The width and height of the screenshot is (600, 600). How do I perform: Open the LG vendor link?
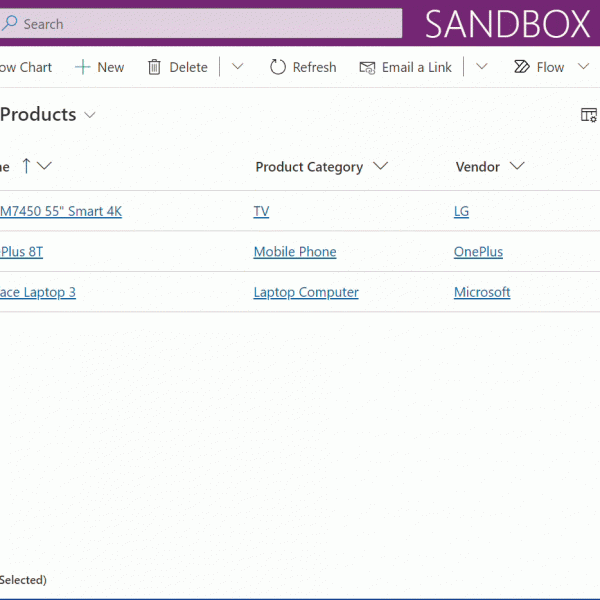461,211
